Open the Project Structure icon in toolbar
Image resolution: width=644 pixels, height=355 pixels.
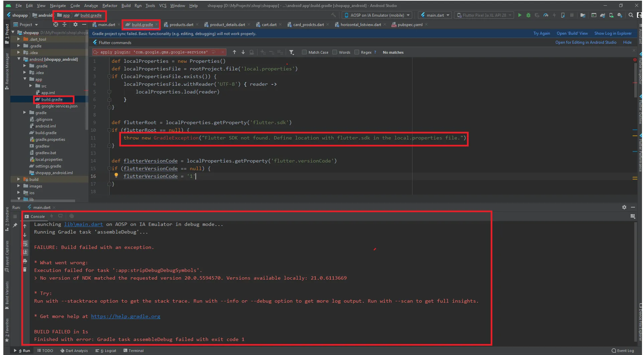pos(583,15)
